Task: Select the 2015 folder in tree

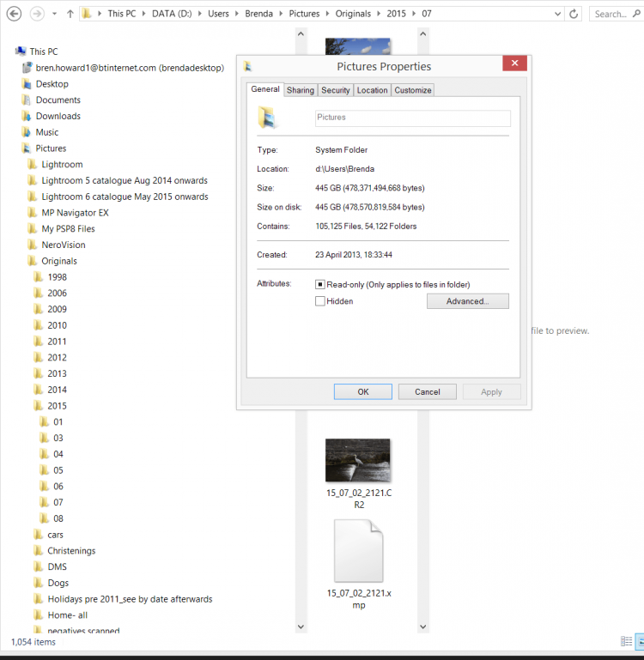Action: [57, 406]
